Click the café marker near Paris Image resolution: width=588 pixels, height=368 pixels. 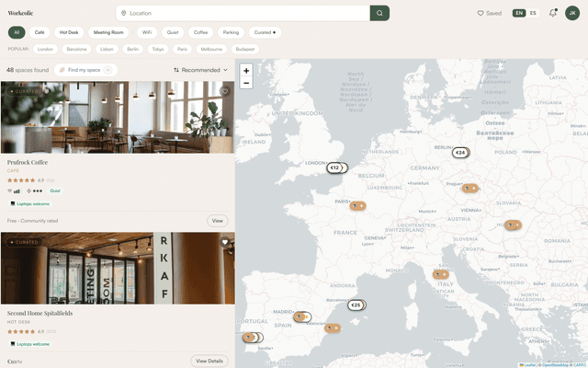357,206
